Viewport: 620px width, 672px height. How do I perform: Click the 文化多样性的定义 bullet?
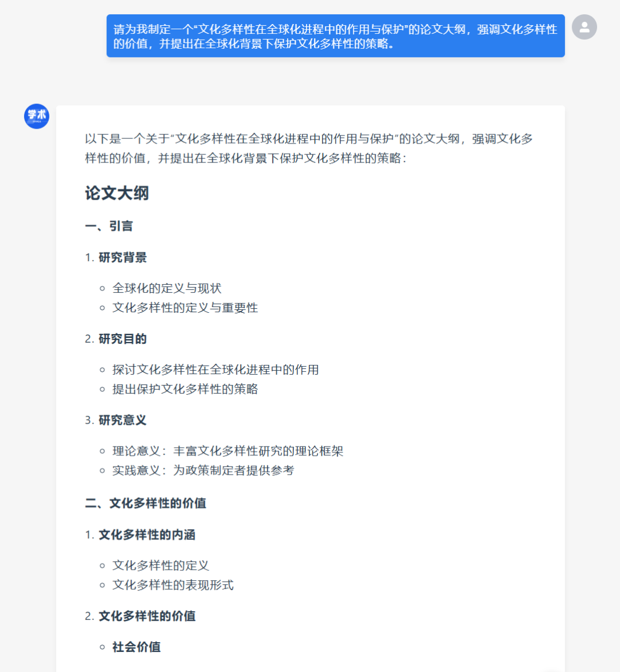point(161,565)
